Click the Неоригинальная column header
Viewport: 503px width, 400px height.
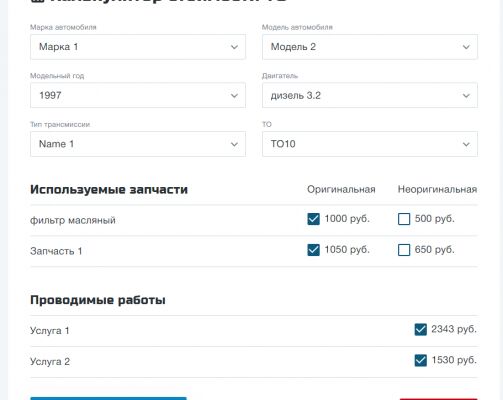437,189
